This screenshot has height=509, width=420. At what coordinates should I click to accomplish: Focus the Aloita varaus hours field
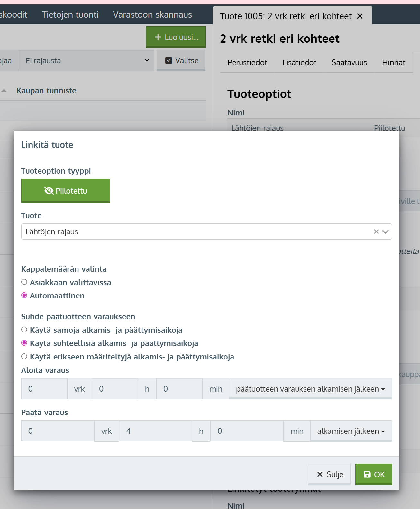pos(115,389)
